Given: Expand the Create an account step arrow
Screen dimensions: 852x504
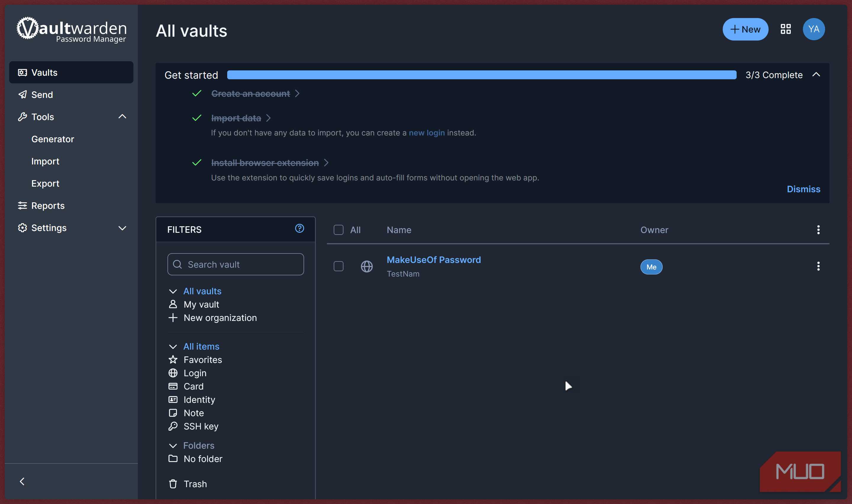Looking at the screenshot, I should 297,93.
